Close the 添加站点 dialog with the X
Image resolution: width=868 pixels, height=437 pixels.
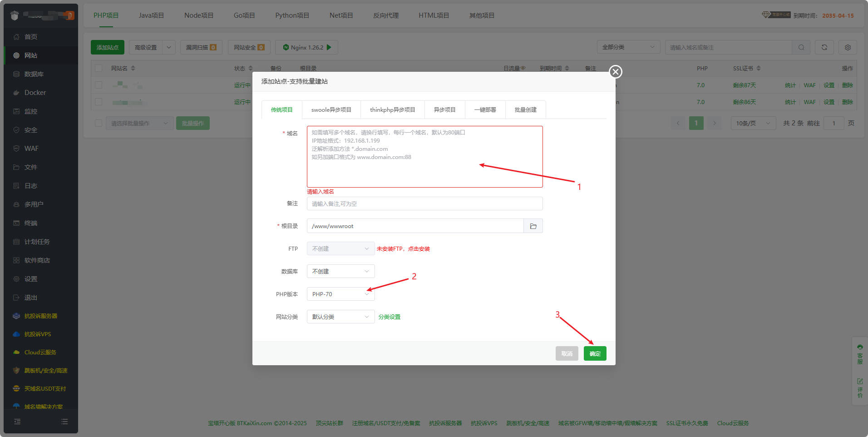(x=615, y=72)
